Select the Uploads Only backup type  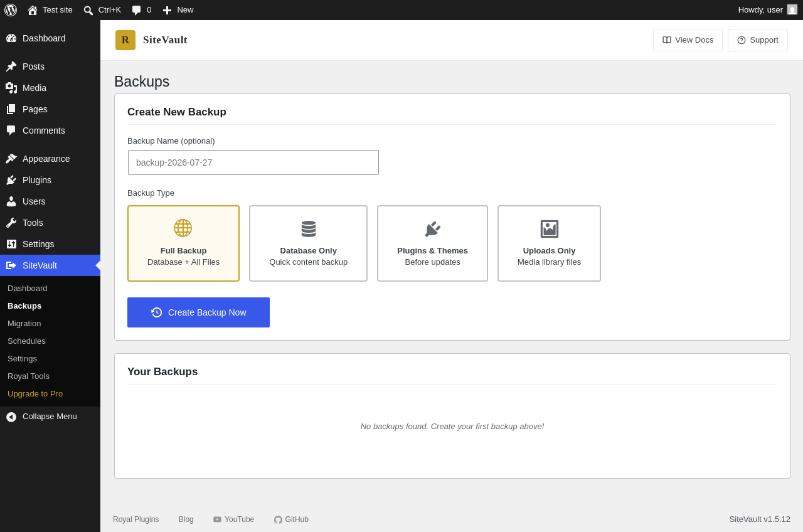pos(549,243)
